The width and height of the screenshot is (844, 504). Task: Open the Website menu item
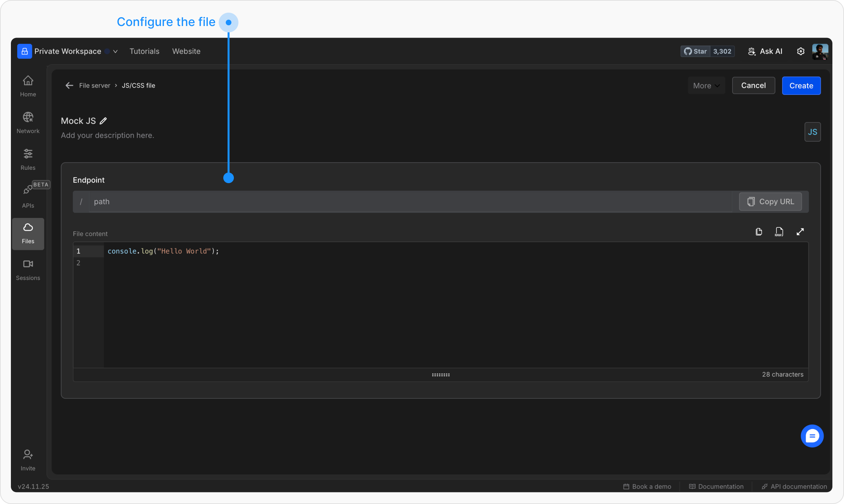coord(186,51)
